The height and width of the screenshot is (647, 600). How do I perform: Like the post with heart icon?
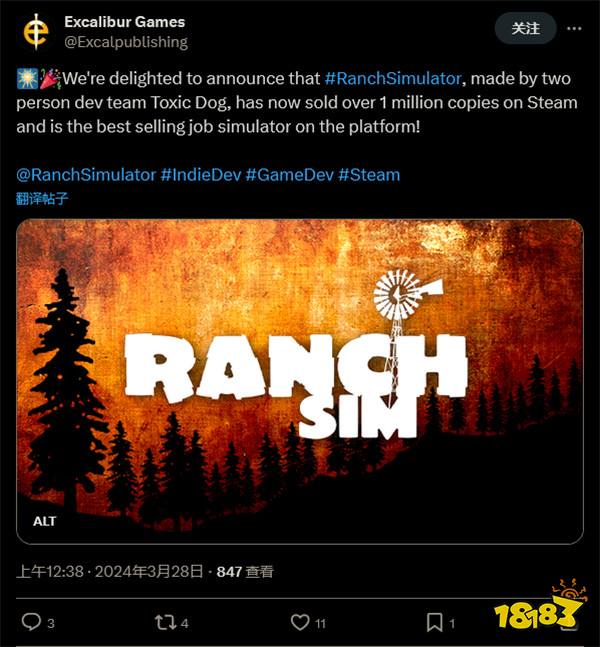pos(300,622)
